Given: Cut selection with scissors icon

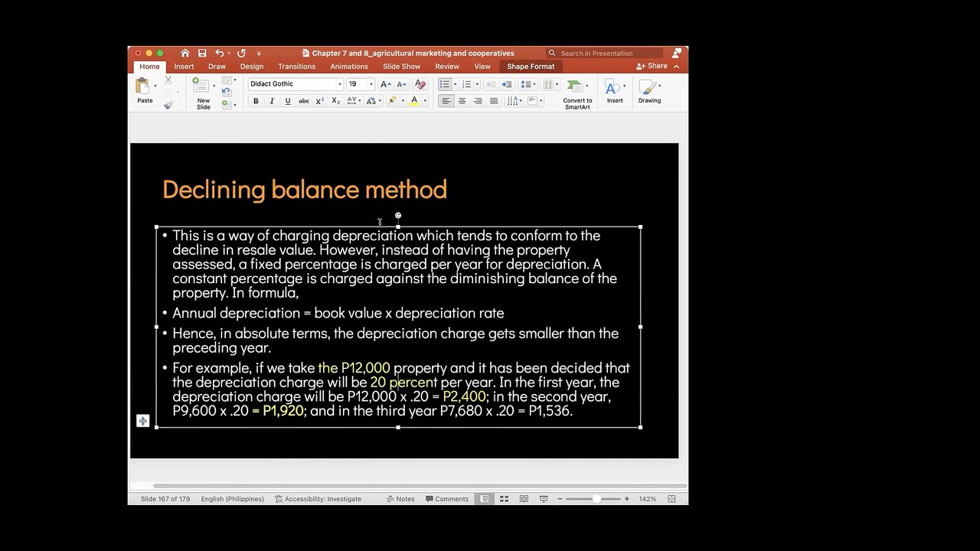Looking at the screenshot, I should pyautogui.click(x=168, y=80).
